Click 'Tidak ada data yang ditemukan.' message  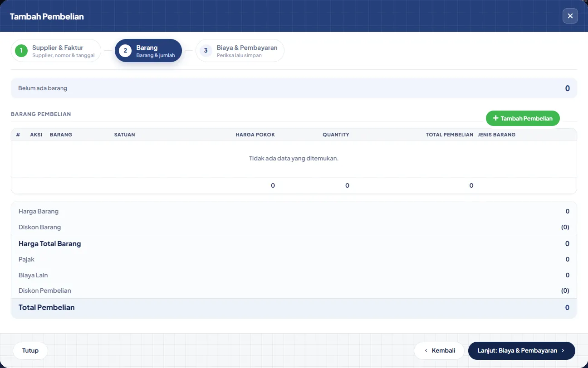coord(294,158)
